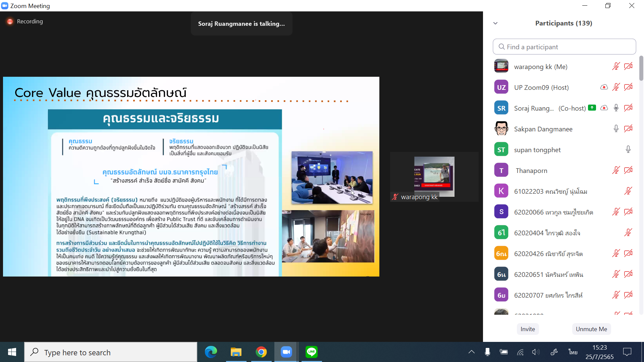Open the taskbar clock and date
The height and width of the screenshot is (362, 644).
point(599,352)
